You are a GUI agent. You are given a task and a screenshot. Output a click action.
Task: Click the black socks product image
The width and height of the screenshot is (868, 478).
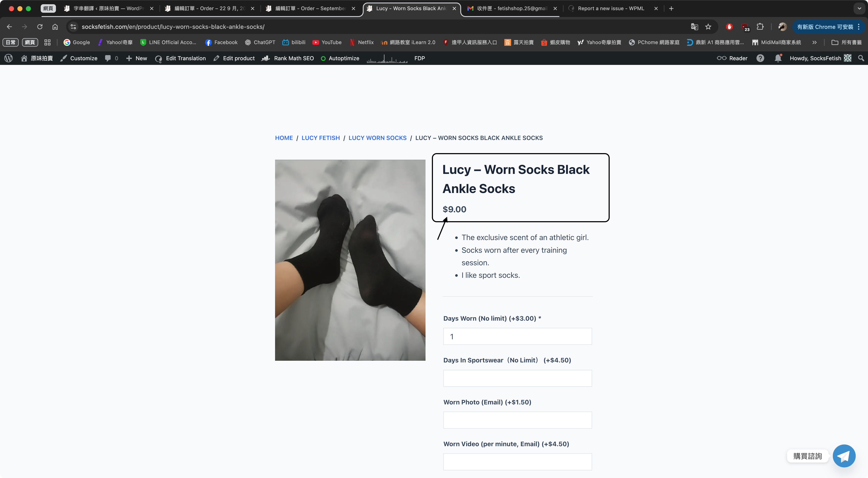(350, 260)
